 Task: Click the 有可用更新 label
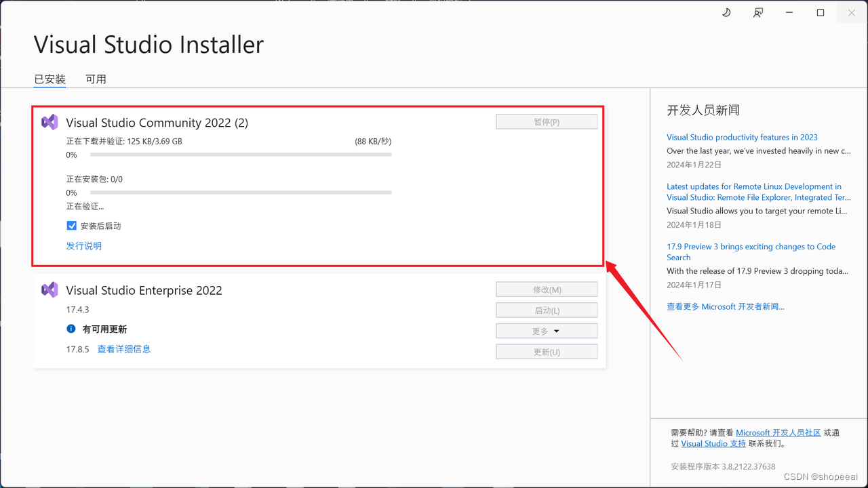pyautogui.click(x=104, y=329)
